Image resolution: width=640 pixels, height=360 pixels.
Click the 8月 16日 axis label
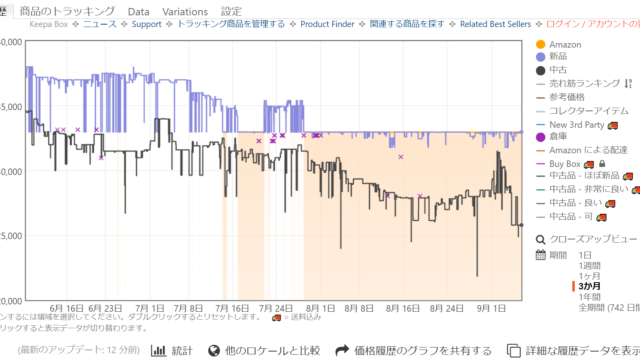pyautogui.click(x=402, y=309)
